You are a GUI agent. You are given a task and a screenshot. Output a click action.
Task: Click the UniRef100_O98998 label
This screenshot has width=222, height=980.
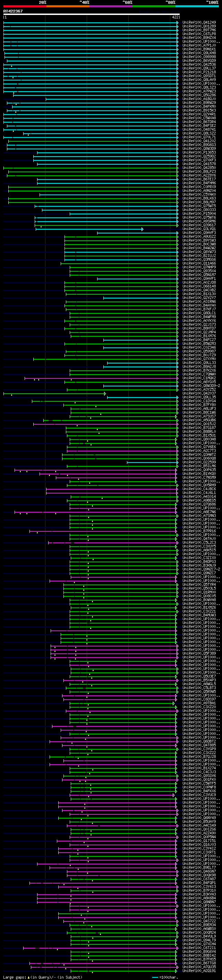click(199, 57)
